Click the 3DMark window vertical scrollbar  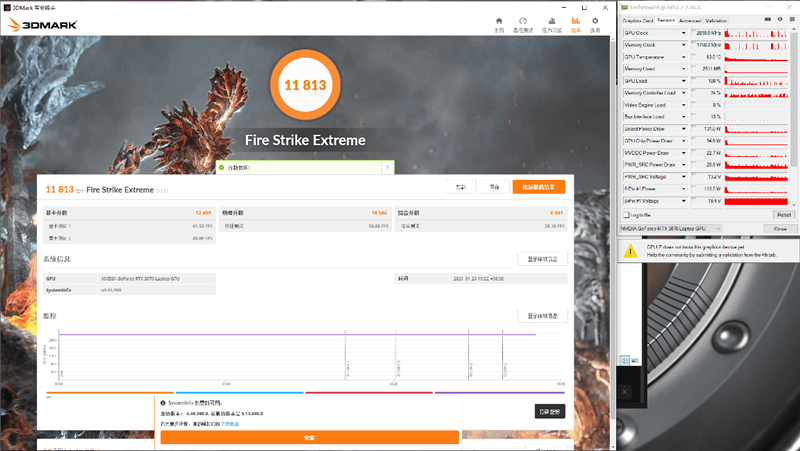point(613,230)
